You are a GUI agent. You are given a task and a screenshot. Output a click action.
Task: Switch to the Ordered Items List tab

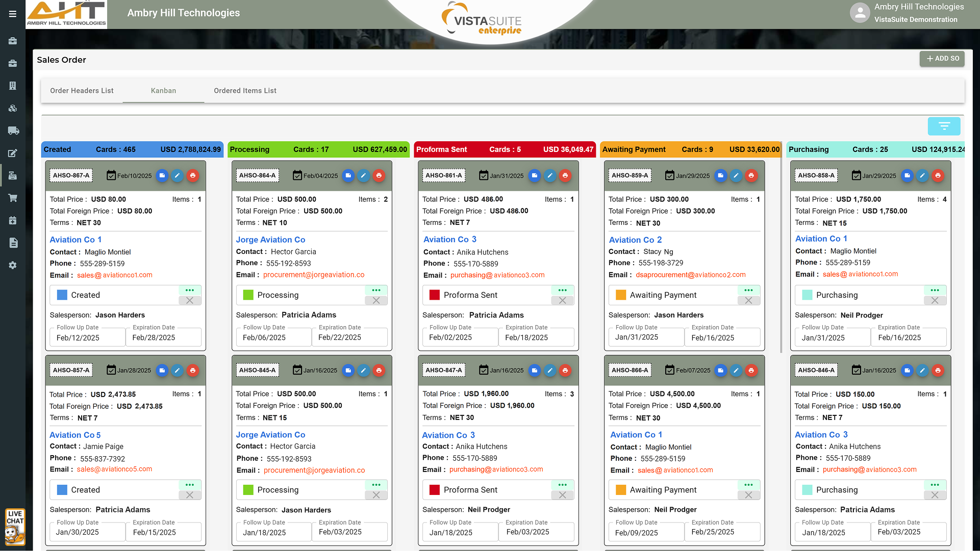pyautogui.click(x=245, y=91)
